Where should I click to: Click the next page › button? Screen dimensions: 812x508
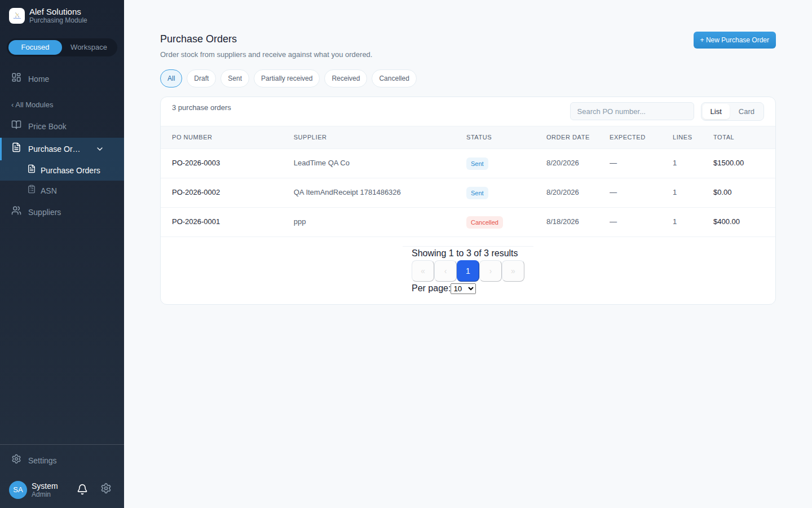[491, 271]
